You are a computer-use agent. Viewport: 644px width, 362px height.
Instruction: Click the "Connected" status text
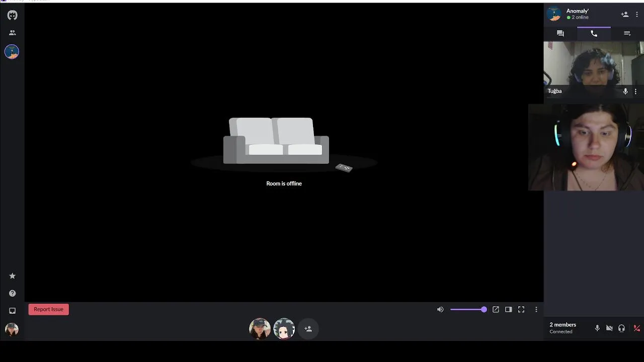[561, 332]
